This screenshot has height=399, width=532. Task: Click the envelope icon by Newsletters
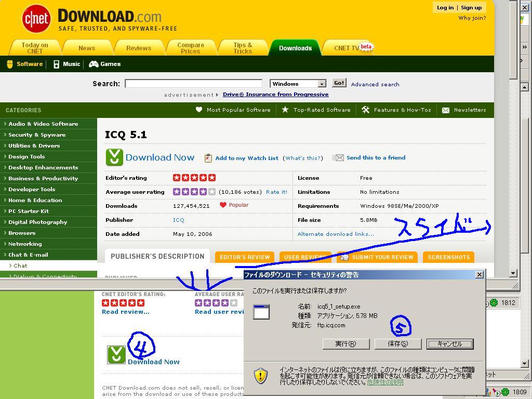(x=445, y=110)
